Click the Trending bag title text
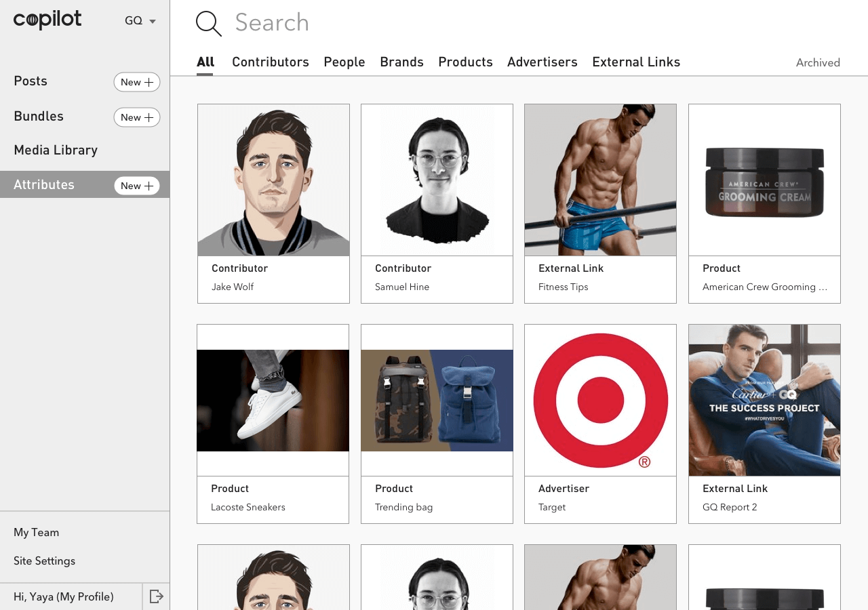Screen dimensions: 868x610 click(403, 507)
